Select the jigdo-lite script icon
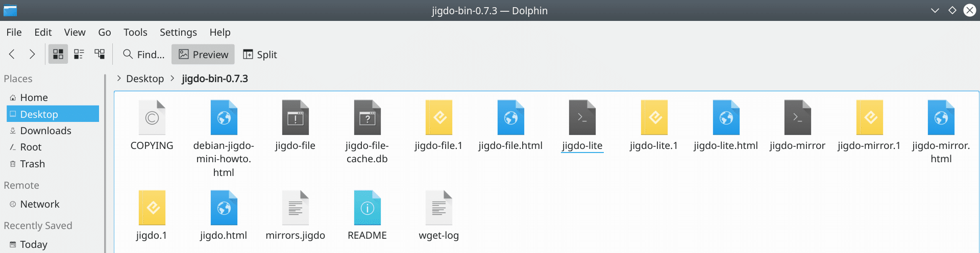The image size is (980, 253). pyautogui.click(x=582, y=117)
